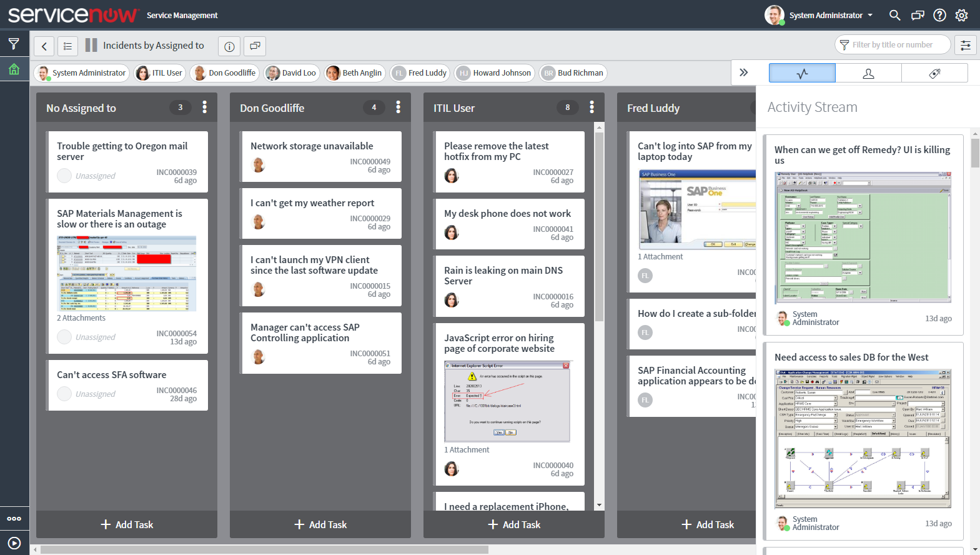Toggle the Beth Anglin member filter
The image size is (980, 555).
(354, 73)
